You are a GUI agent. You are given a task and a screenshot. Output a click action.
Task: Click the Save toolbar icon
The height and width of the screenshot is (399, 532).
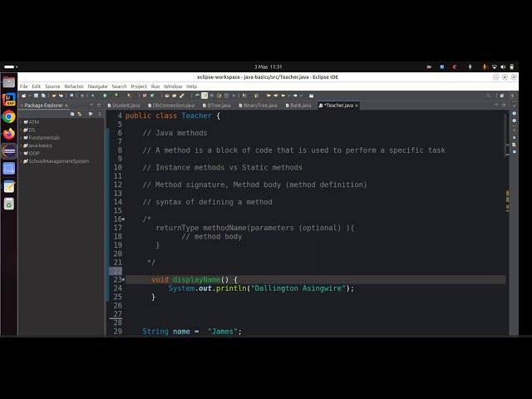click(x=36, y=96)
